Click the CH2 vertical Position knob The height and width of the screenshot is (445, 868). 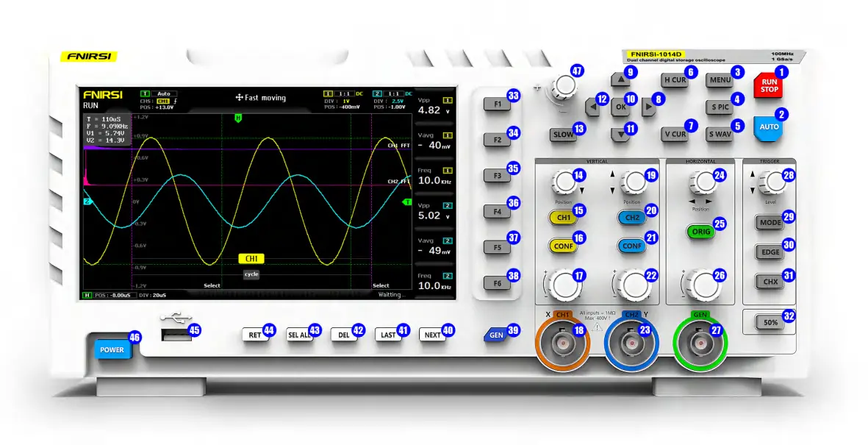pos(634,182)
